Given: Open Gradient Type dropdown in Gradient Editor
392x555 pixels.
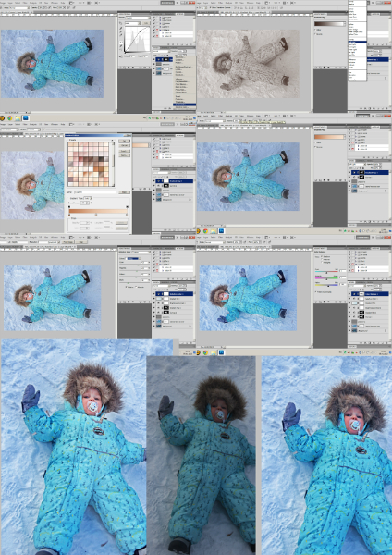Looking at the screenshot, I should (x=88, y=198).
